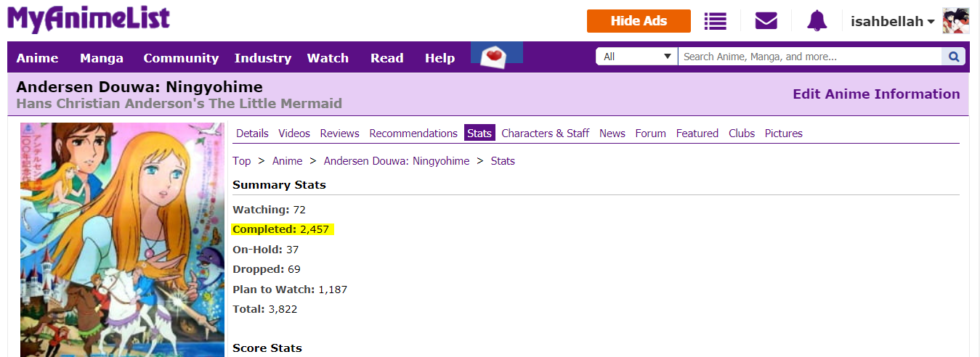The height and width of the screenshot is (357, 980).
Task: Expand the isahbellah account dropdown
Action: click(x=892, y=22)
